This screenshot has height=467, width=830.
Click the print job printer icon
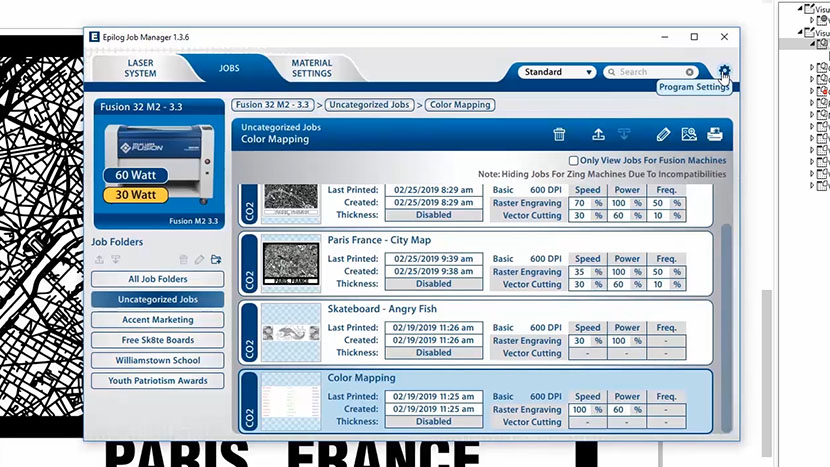[715, 134]
